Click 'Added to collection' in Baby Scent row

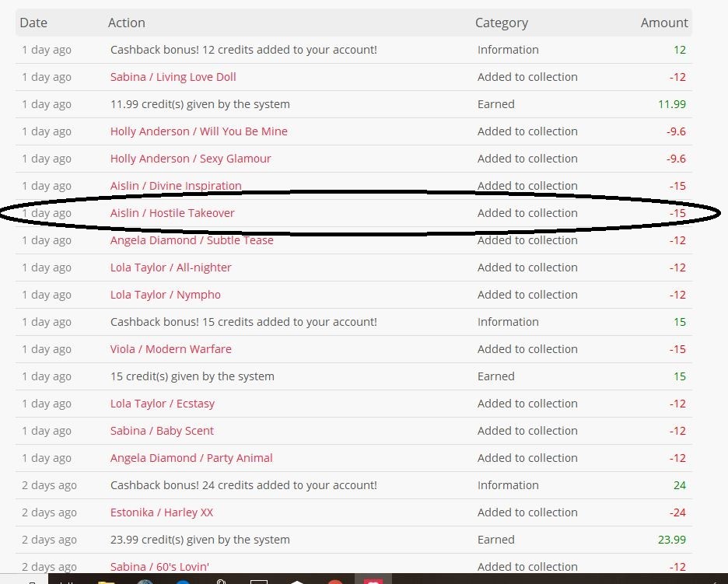pos(527,431)
